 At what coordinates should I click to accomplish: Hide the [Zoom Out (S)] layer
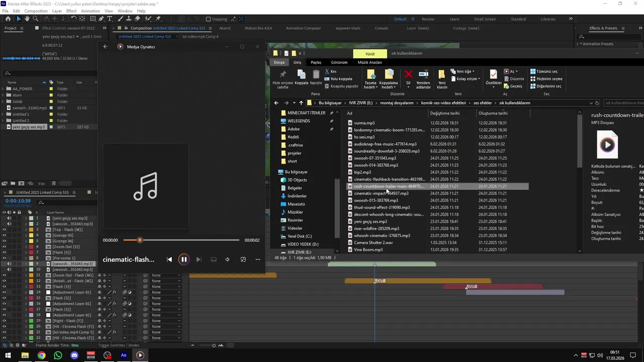point(4,247)
